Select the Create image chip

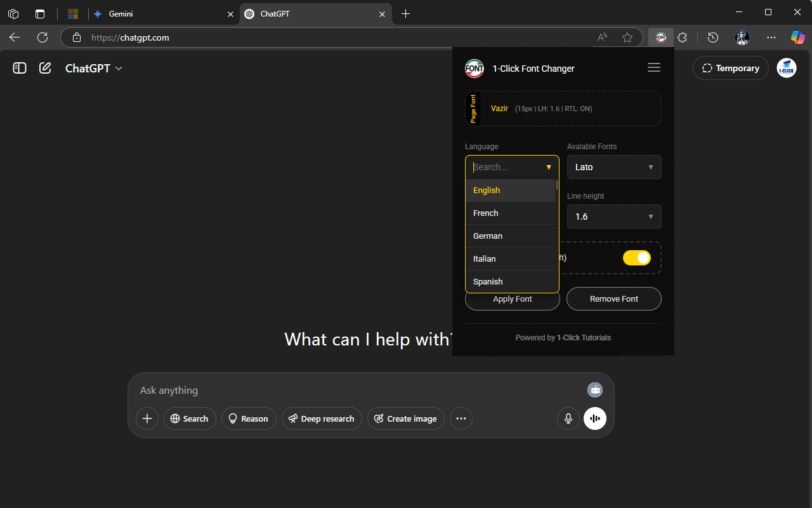(406, 418)
